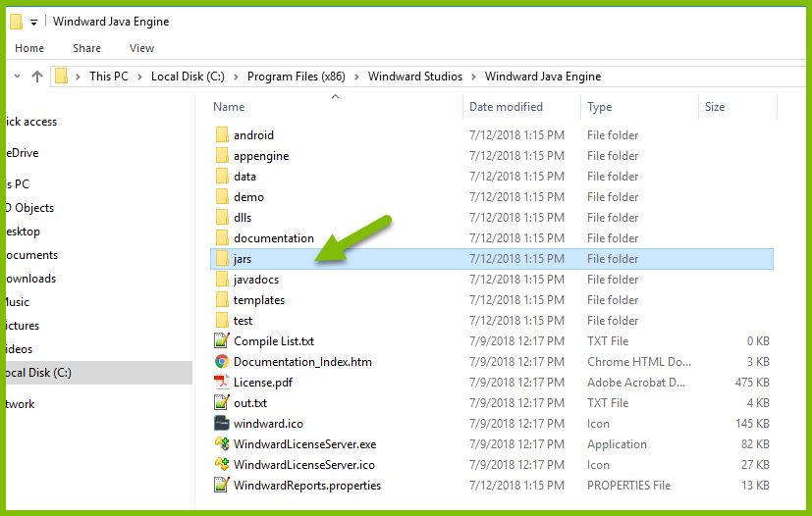This screenshot has width=812, height=516.
Task: Click the 'Adobe Acrobat D...' type cell
Action: (636, 382)
